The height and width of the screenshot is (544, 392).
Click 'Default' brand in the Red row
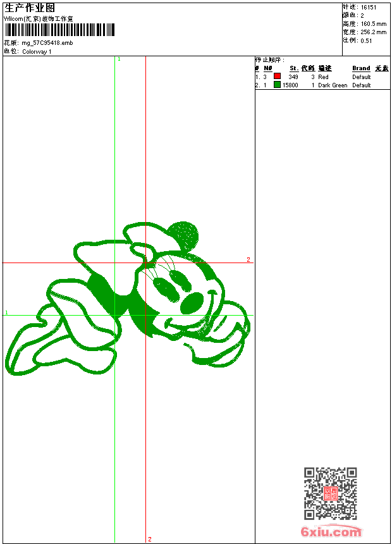coord(362,77)
